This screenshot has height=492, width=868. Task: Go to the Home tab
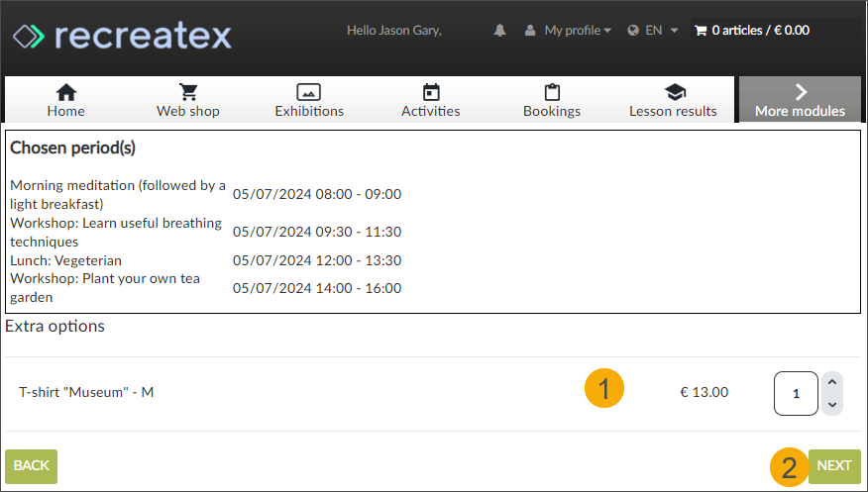coord(65,100)
